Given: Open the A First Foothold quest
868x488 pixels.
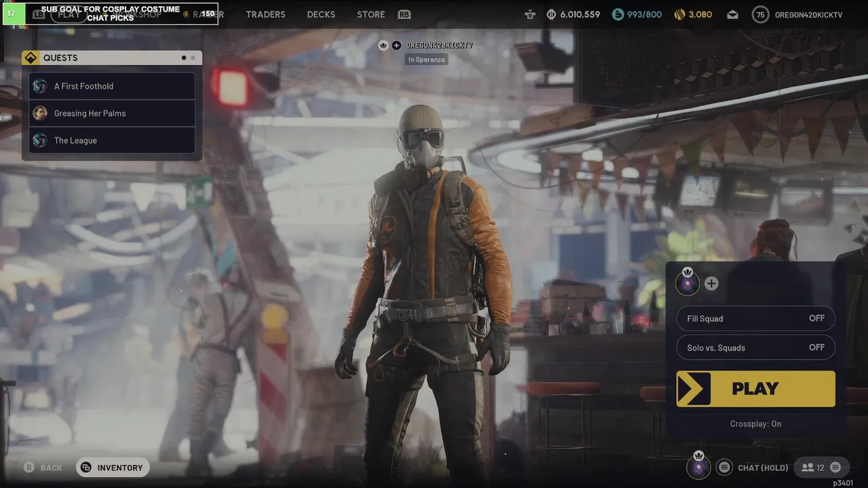Looking at the screenshot, I should tap(112, 86).
